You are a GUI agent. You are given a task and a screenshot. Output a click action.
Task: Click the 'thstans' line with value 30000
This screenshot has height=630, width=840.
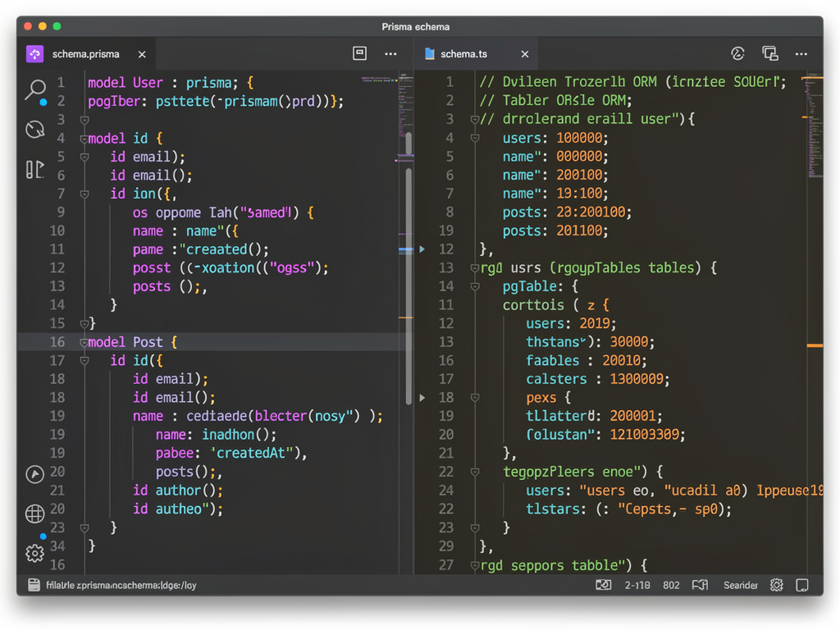tap(590, 342)
